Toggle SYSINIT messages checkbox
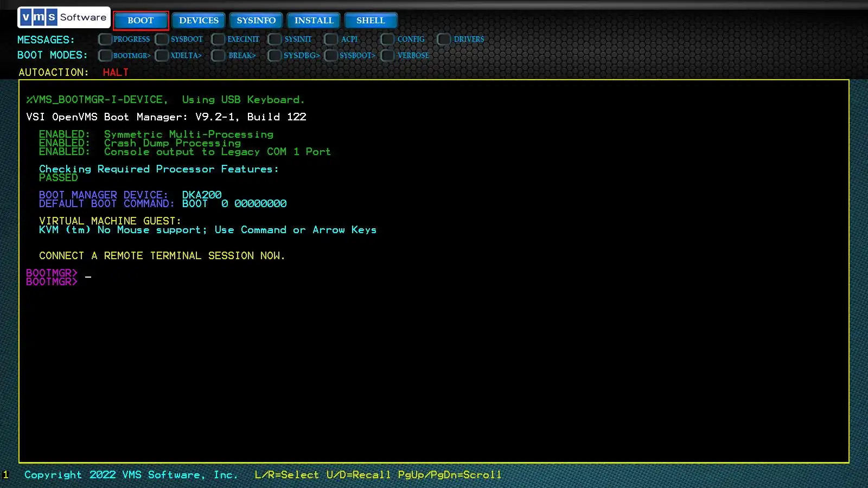The height and width of the screenshot is (488, 868). (275, 39)
